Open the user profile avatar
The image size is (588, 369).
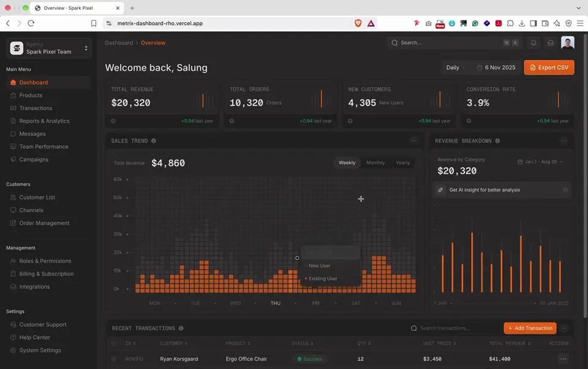[x=567, y=43]
